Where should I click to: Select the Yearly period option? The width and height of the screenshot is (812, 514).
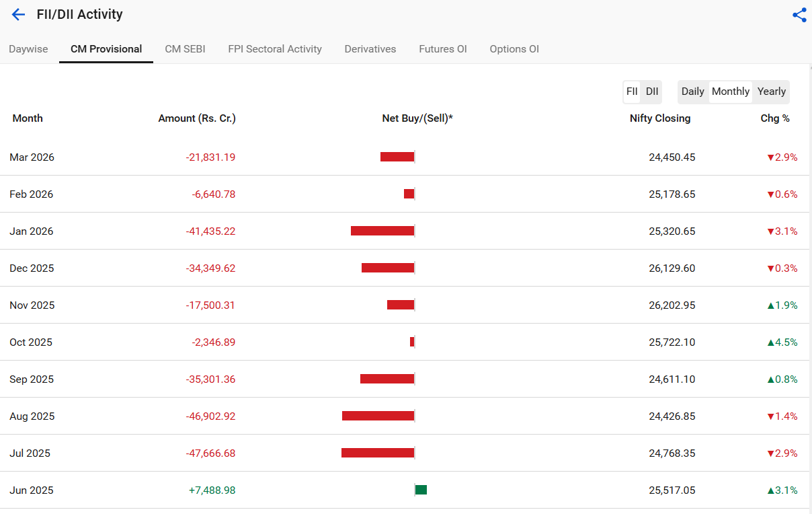point(771,91)
